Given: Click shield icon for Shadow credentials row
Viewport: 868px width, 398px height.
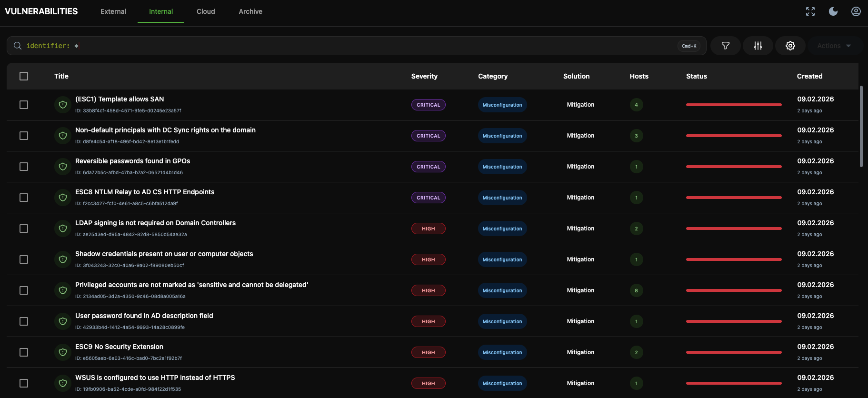Looking at the screenshot, I should [63, 259].
